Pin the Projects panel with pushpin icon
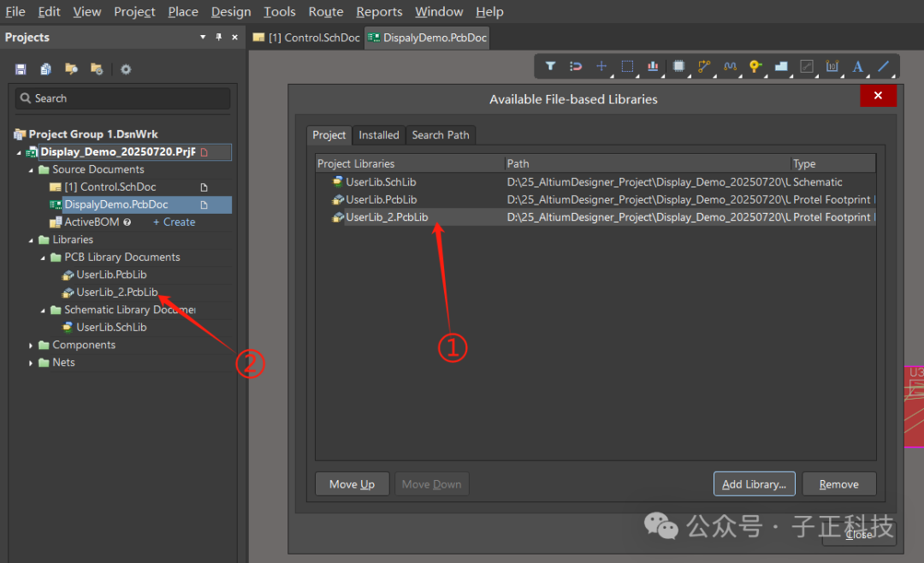 (219, 37)
